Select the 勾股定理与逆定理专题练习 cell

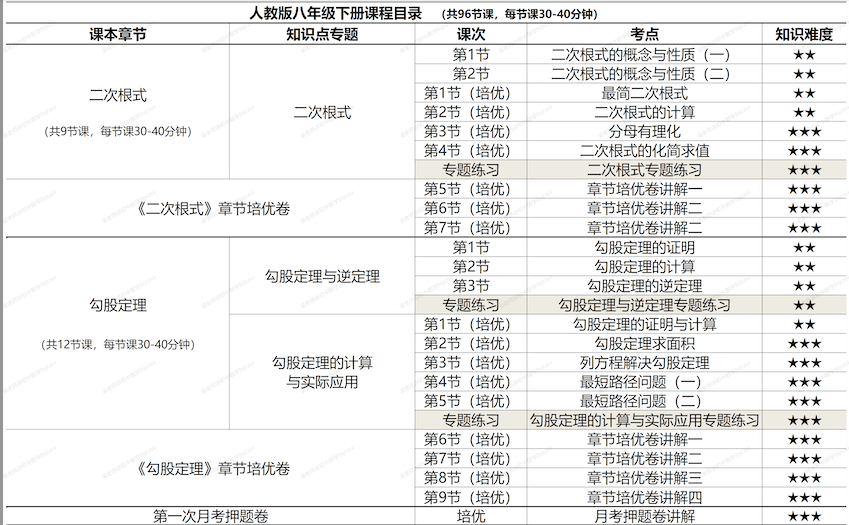(x=644, y=305)
